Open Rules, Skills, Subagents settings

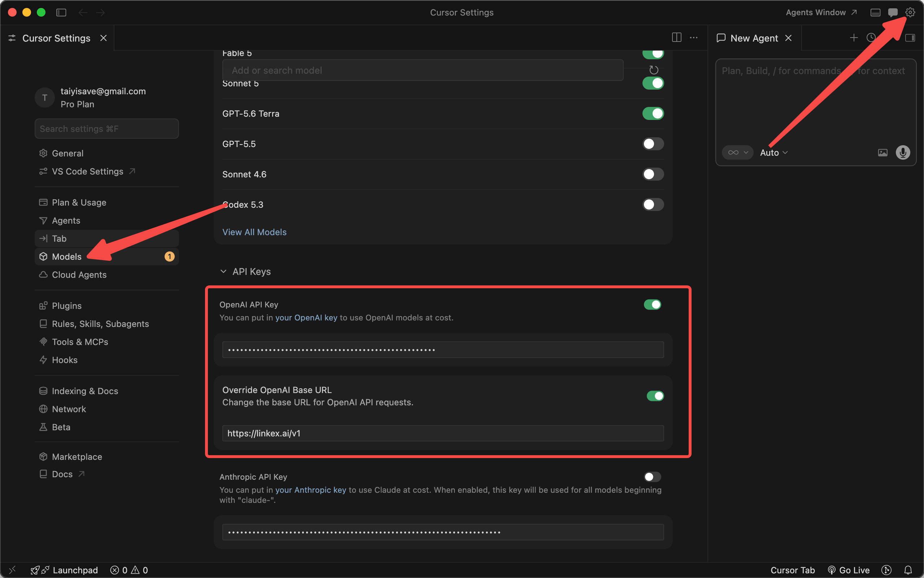[106, 324]
